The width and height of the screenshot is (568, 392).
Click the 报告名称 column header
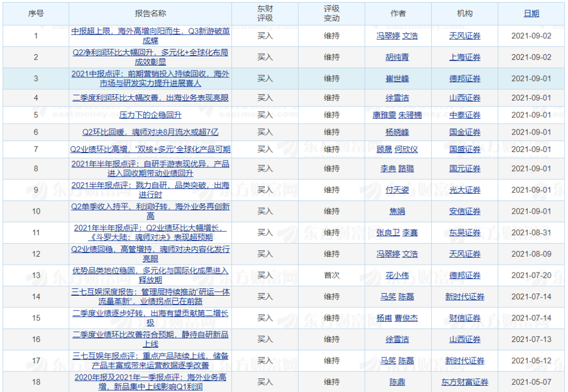coord(150,13)
